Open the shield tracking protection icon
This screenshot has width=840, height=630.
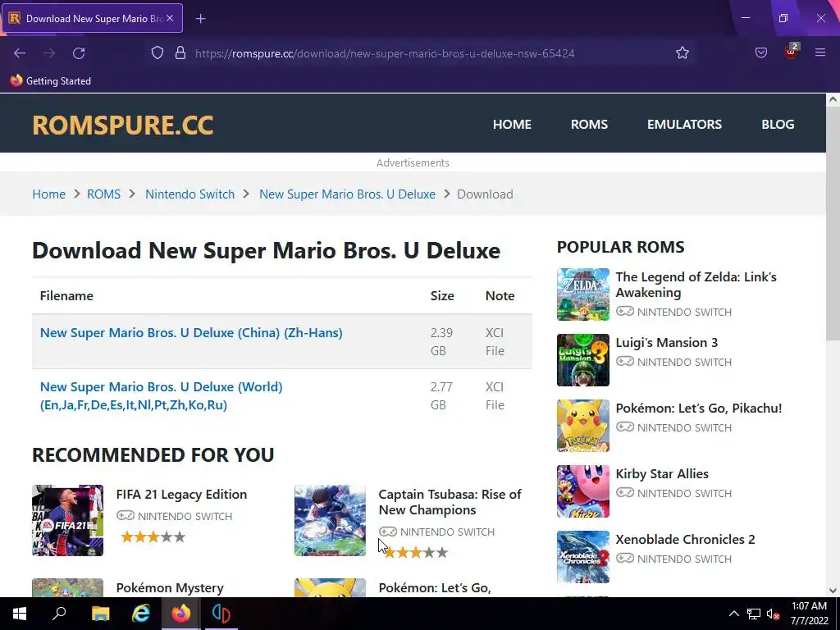point(157,53)
